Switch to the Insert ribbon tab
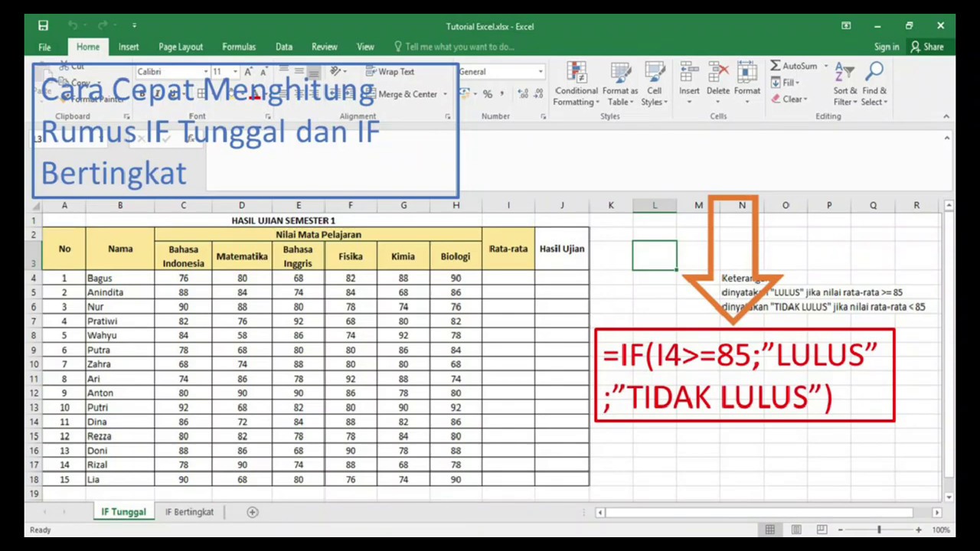The image size is (980, 551). pos(129,47)
